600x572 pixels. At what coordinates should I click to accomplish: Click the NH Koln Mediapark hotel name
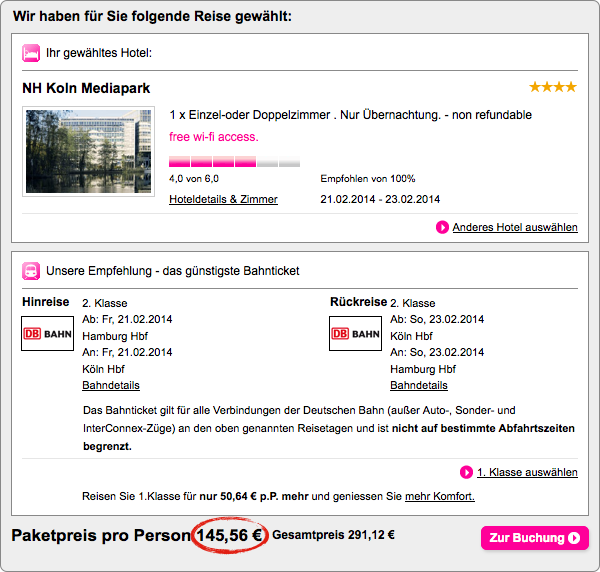coord(86,88)
